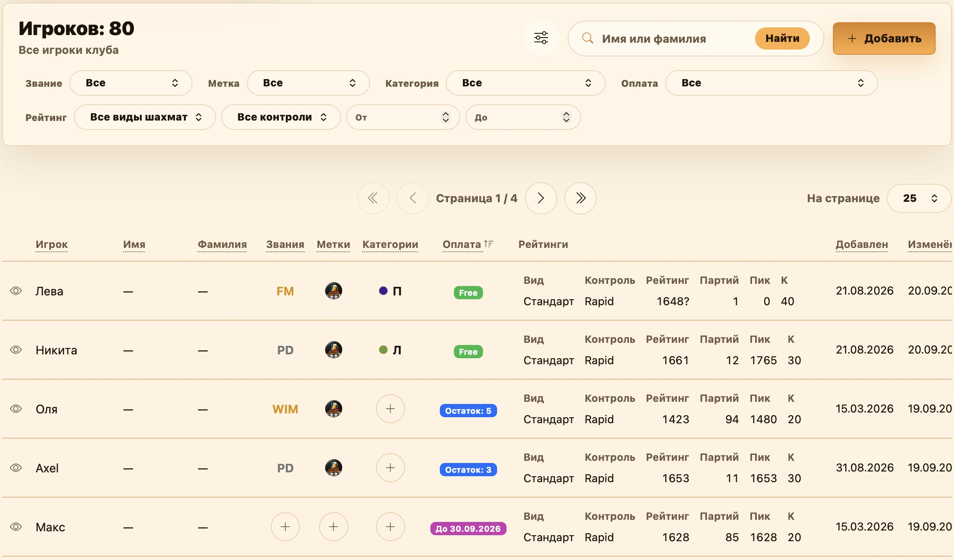This screenshot has height=560, width=954.
Task: View player Axel via eye icon
Action: point(16,468)
